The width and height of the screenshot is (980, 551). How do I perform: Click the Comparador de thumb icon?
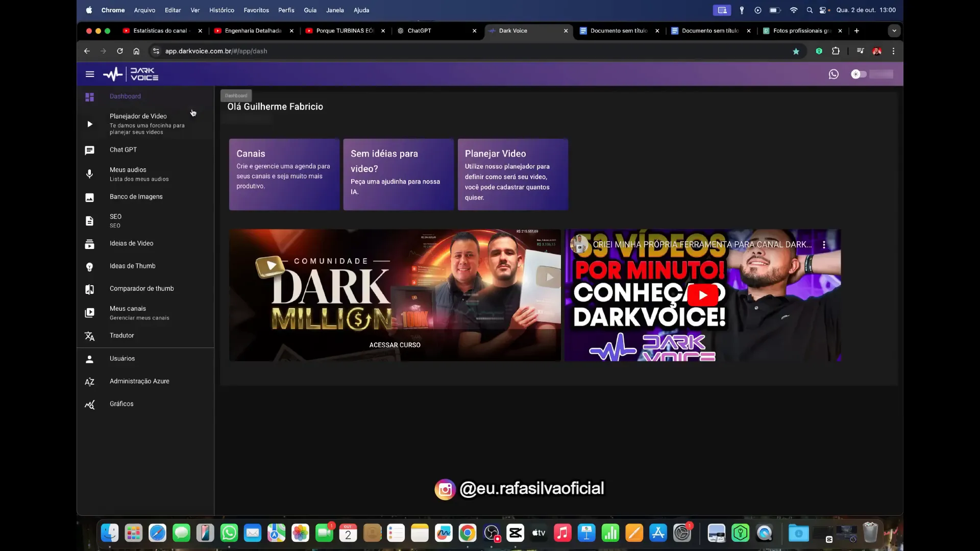tap(89, 289)
